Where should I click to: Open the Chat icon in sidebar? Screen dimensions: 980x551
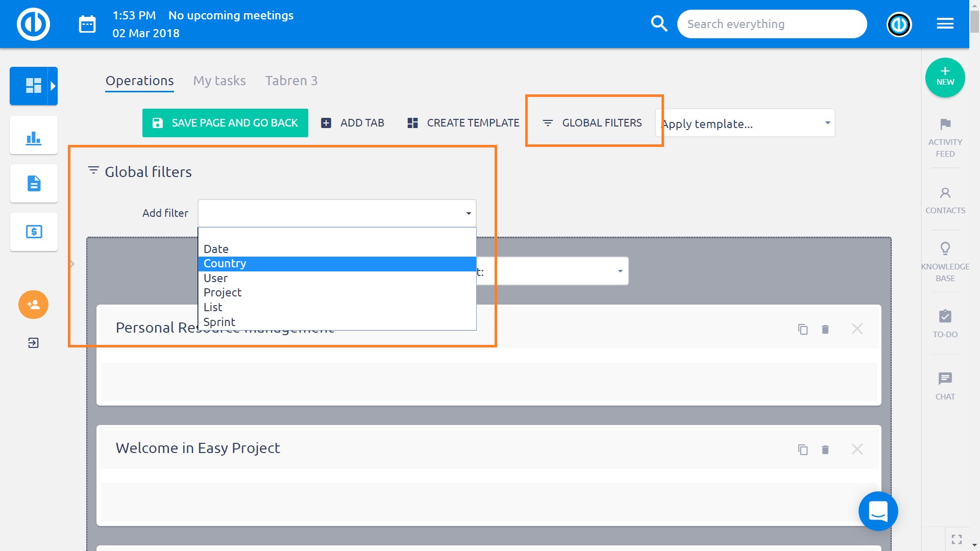pos(945,379)
